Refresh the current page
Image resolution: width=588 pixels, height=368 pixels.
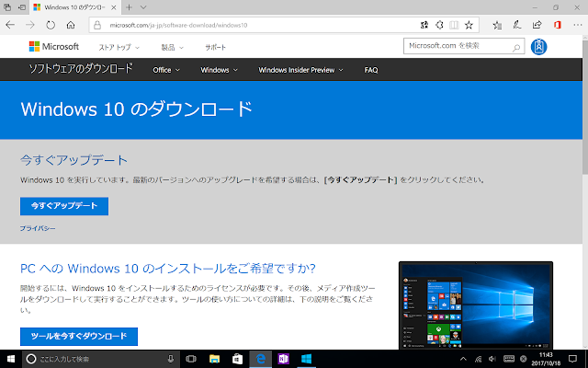51,25
